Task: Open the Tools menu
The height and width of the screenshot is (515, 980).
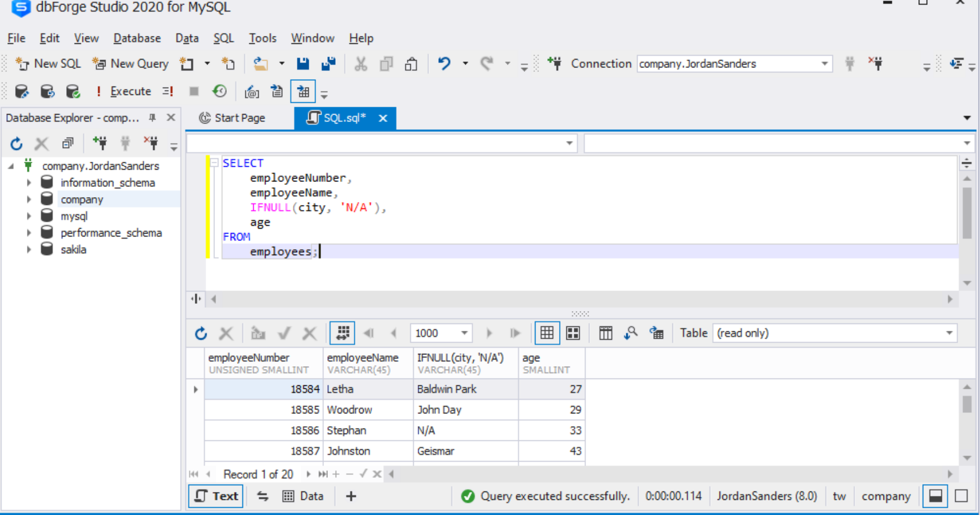Action: tap(263, 38)
